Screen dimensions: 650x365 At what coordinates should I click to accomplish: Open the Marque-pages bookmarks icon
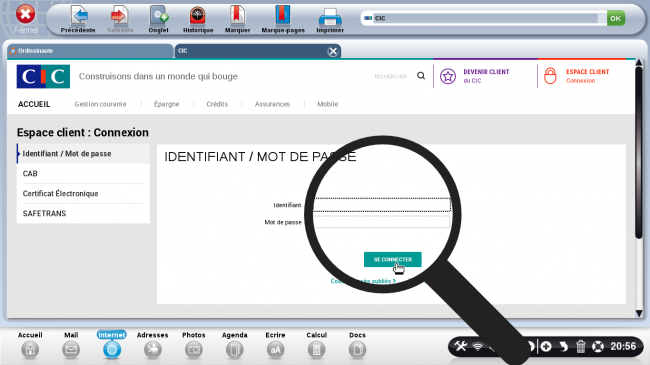point(283,16)
